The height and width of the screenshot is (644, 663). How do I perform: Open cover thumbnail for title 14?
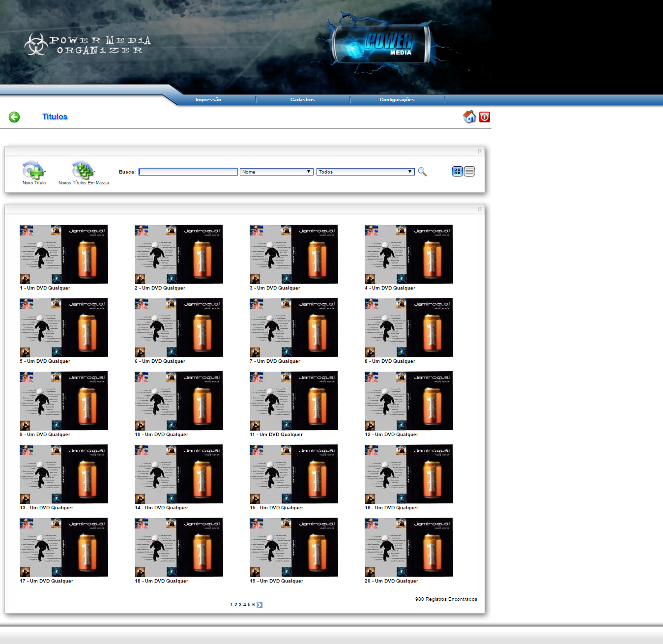179,474
